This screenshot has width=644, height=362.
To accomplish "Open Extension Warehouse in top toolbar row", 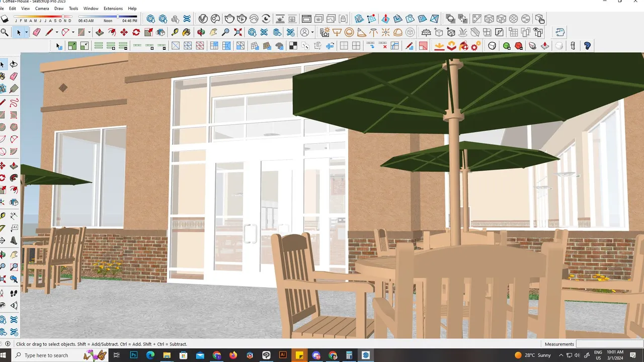I will [x=187, y=19].
